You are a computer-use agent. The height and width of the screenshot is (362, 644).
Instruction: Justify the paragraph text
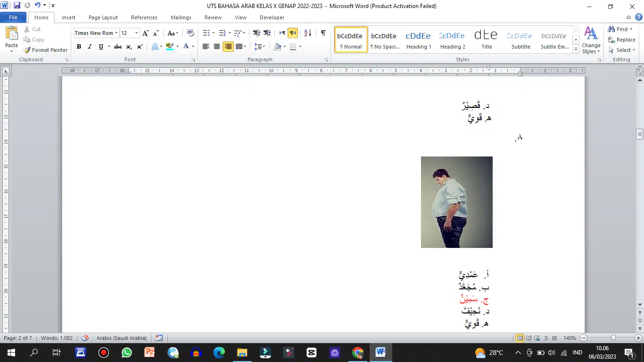[x=239, y=47]
